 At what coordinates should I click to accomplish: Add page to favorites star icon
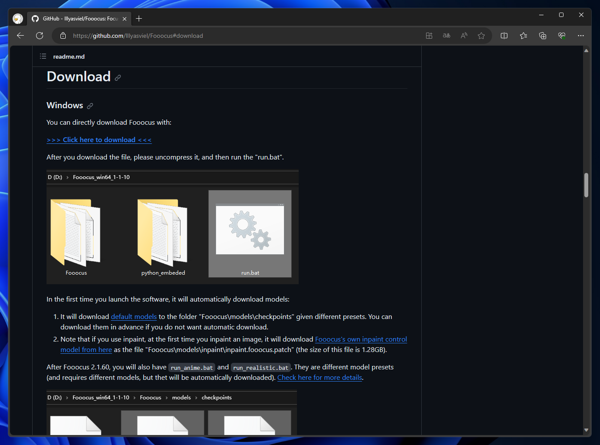pyautogui.click(x=481, y=36)
